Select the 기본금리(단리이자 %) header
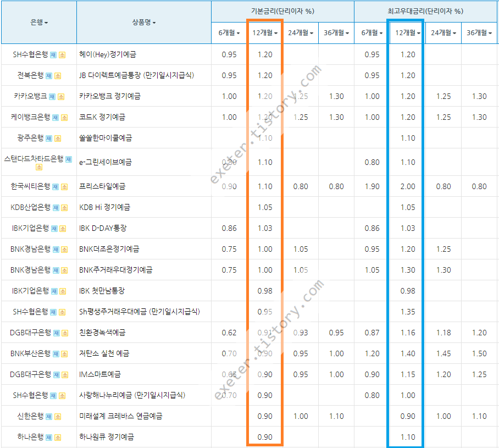 pos(282,11)
